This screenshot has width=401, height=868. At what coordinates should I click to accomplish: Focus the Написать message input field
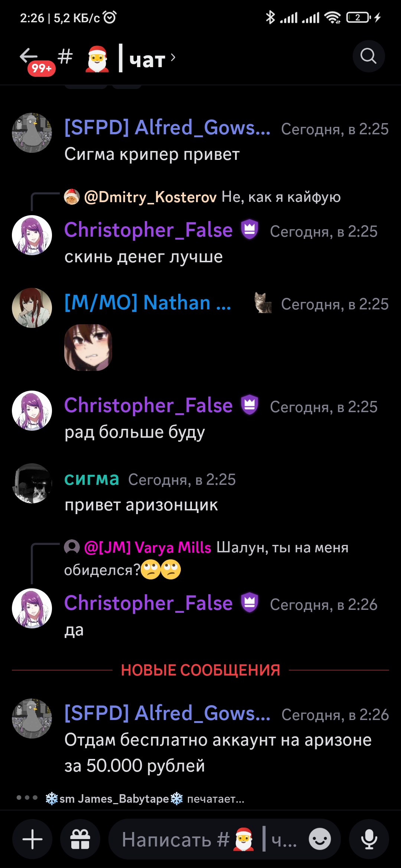point(210,839)
